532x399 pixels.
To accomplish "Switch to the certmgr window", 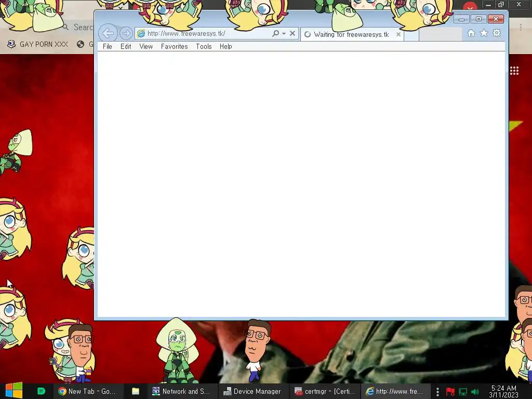I will pos(324,391).
